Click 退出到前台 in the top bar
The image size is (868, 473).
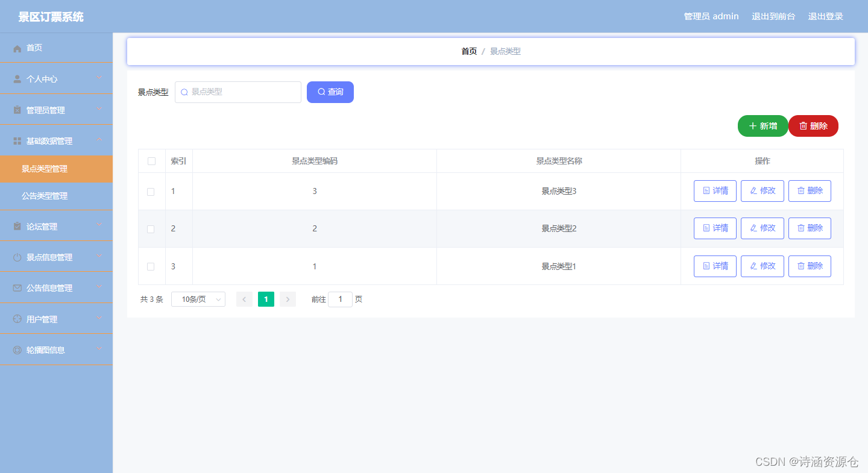[773, 16]
